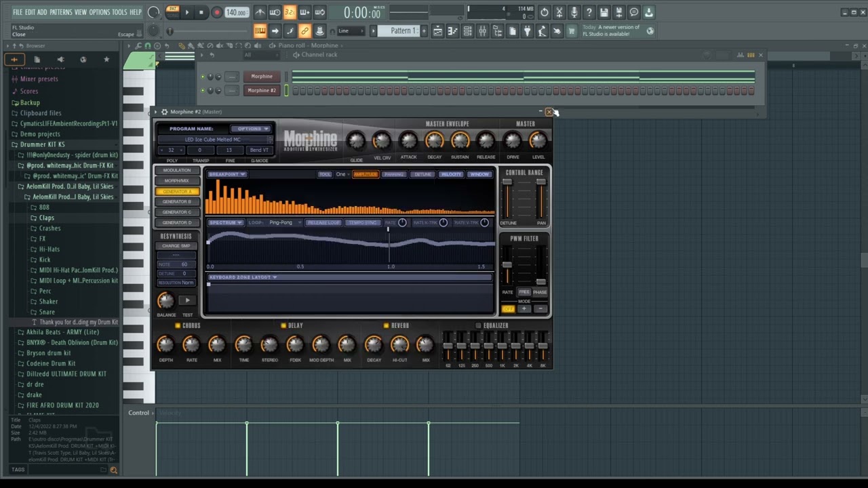Select GENERATOR B page
This screenshot has width=868, height=488.
(x=176, y=202)
